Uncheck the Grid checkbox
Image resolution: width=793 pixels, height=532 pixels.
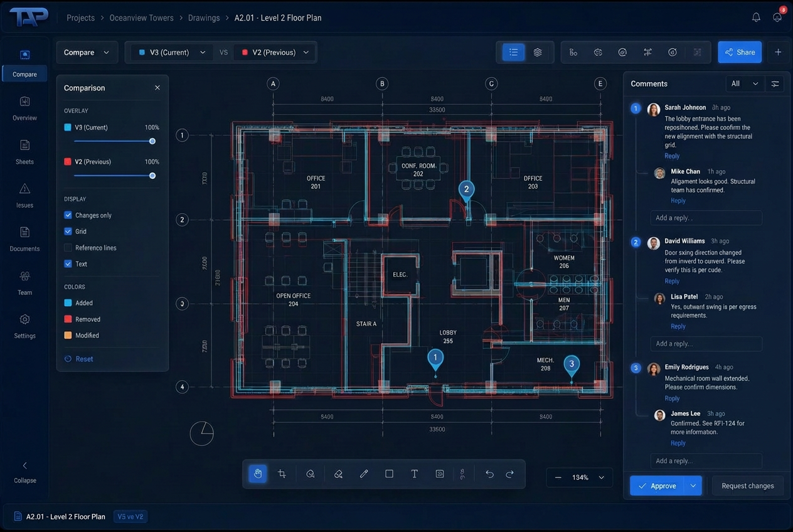point(68,231)
